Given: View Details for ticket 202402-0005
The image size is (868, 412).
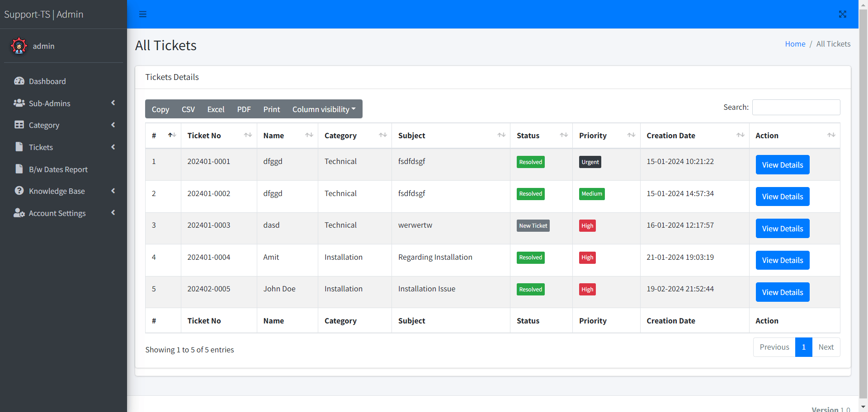Looking at the screenshot, I should point(782,292).
